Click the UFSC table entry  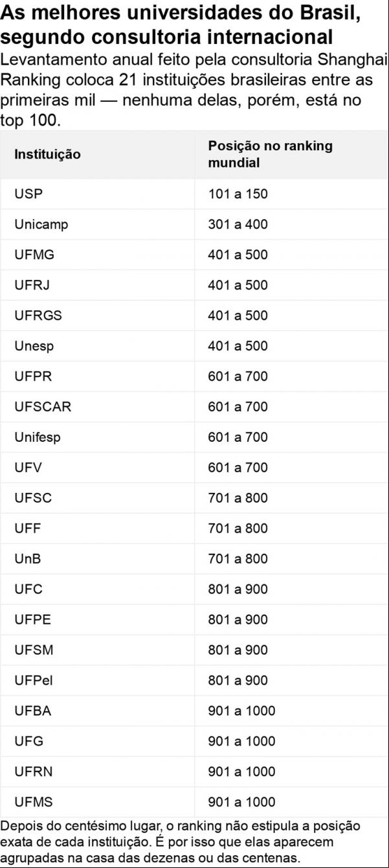pos(194,498)
